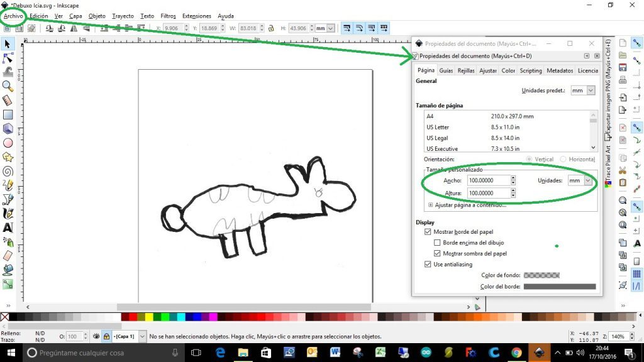Disable Use antialiasing
Image resolution: width=644 pixels, height=362 pixels.
point(428,264)
